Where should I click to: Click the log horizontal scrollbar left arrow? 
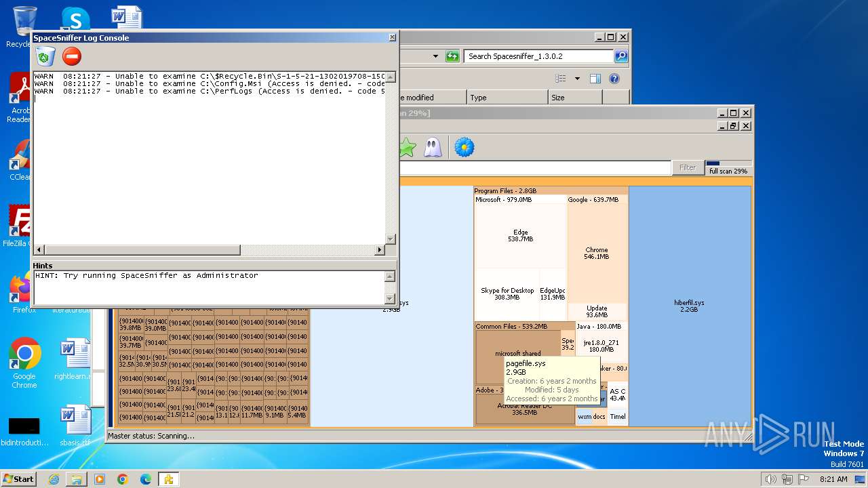[39, 250]
